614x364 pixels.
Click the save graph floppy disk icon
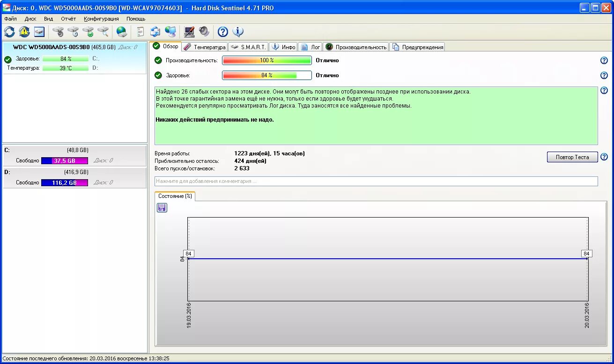click(x=162, y=208)
